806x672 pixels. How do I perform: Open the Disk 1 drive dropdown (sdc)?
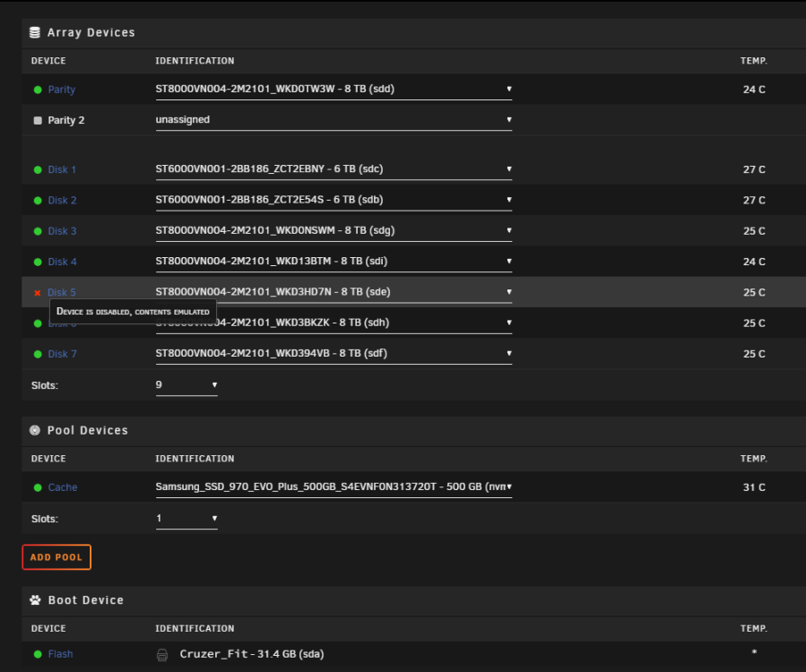point(334,169)
